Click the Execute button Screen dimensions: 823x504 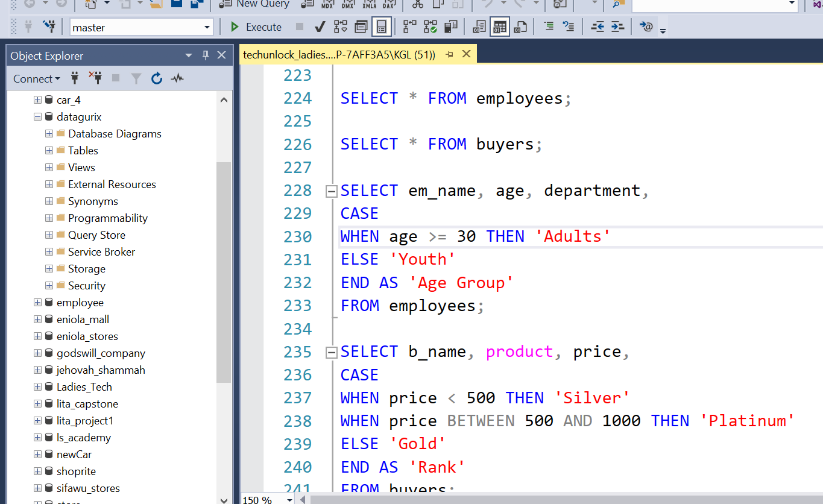pyautogui.click(x=256, y=27)
